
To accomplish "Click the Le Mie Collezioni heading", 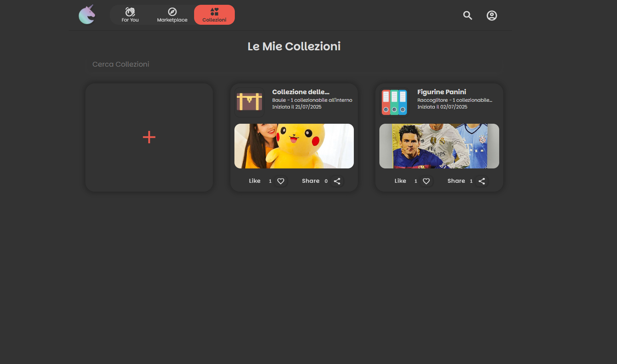I will click(x=294, y=46).
